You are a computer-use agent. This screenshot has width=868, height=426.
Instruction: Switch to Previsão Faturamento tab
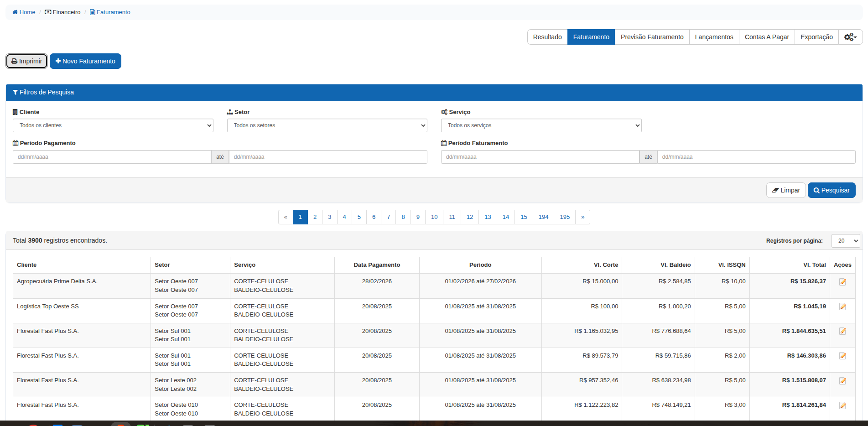coord(652,37)
